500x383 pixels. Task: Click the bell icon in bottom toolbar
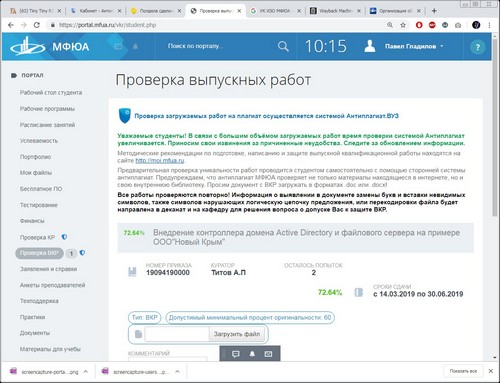click(252, 354)
